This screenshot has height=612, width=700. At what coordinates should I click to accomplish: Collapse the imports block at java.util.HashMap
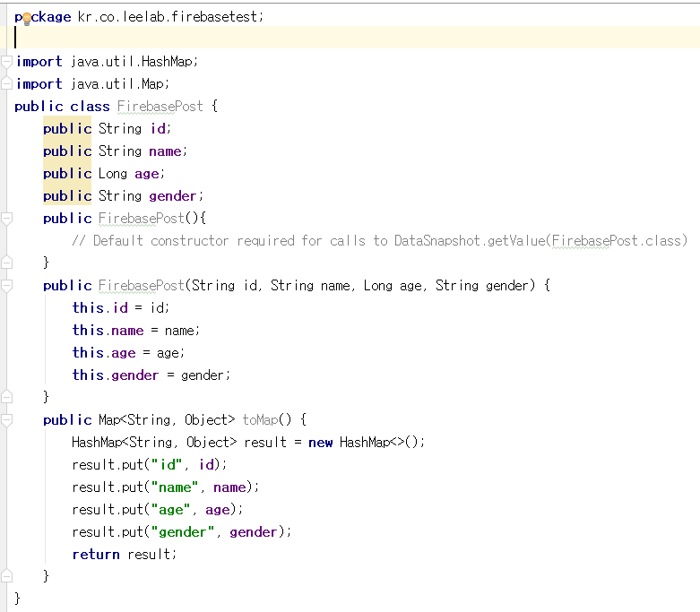click(7, 62)
